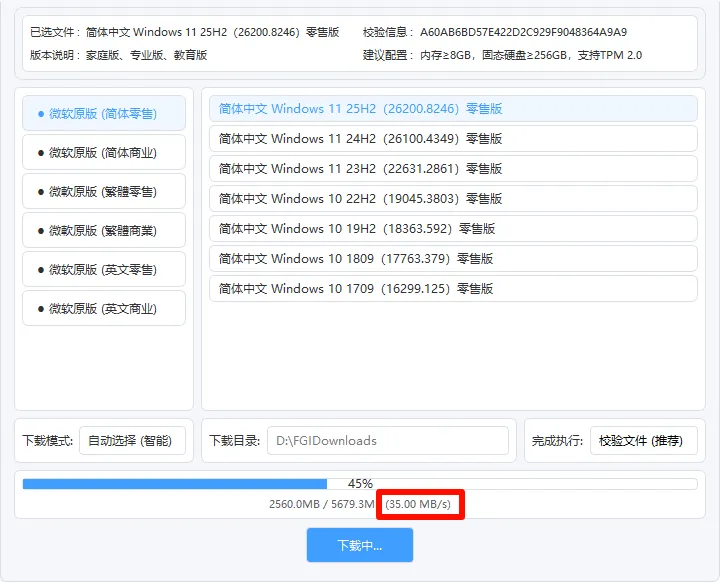The image size is (720, 582).
Task: Select 微软原版 (英文商业) category
Action: 104,308
